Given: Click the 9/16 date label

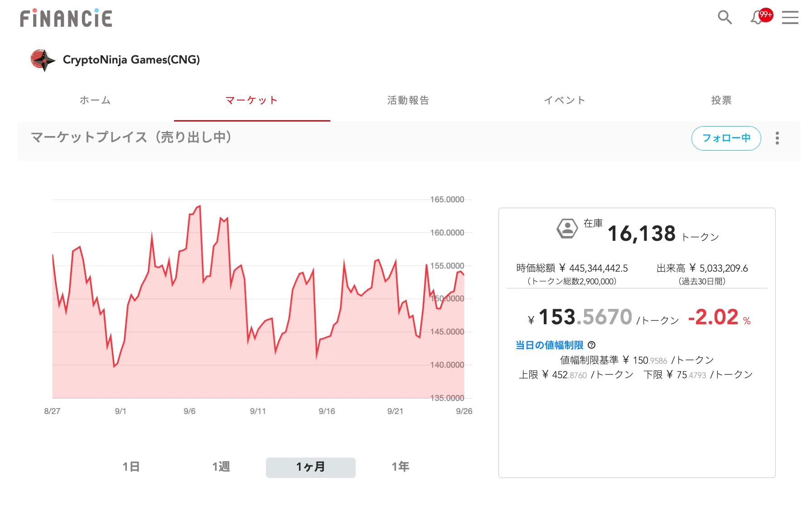Looking at the screenshot, I should [x=327, y=411].
